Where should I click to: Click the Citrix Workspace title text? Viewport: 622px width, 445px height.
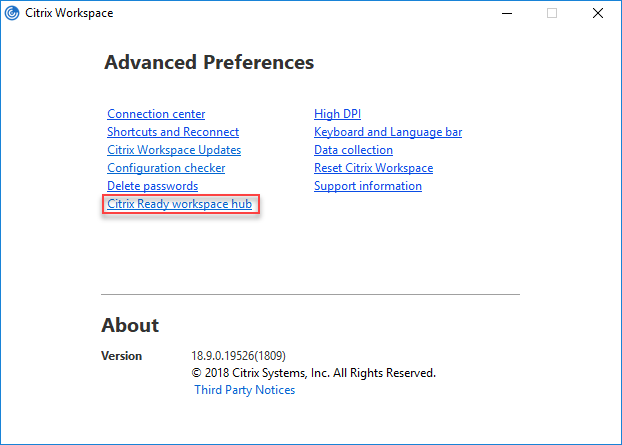[69, 13]
